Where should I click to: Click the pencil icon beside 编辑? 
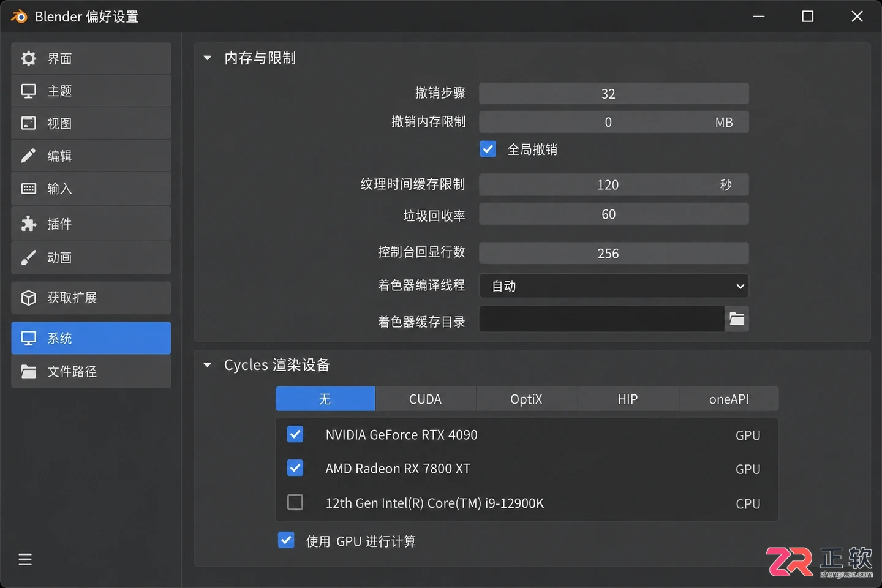(28, 156)
